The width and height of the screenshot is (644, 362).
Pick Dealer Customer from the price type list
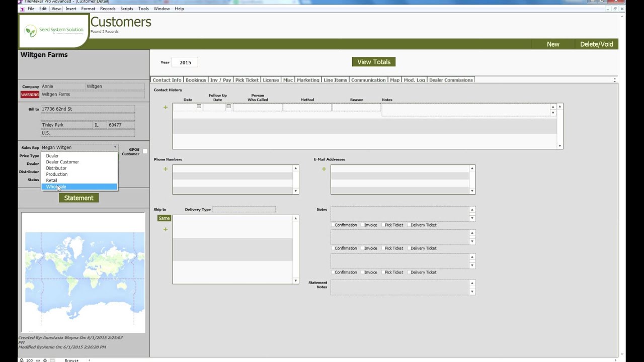[79, 162]
